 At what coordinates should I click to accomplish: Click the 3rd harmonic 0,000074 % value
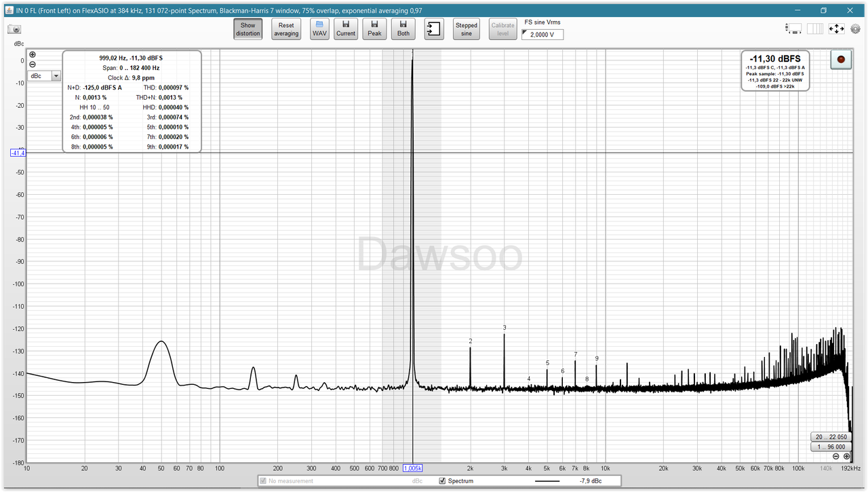pyautogui.click(x=174, y=117)
